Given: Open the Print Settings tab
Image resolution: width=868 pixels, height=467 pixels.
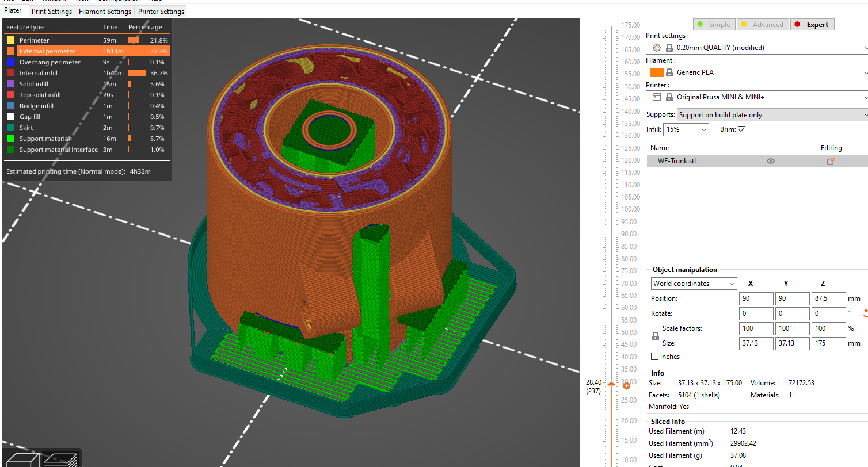Looking at the screenshot, I should point(52,12).
